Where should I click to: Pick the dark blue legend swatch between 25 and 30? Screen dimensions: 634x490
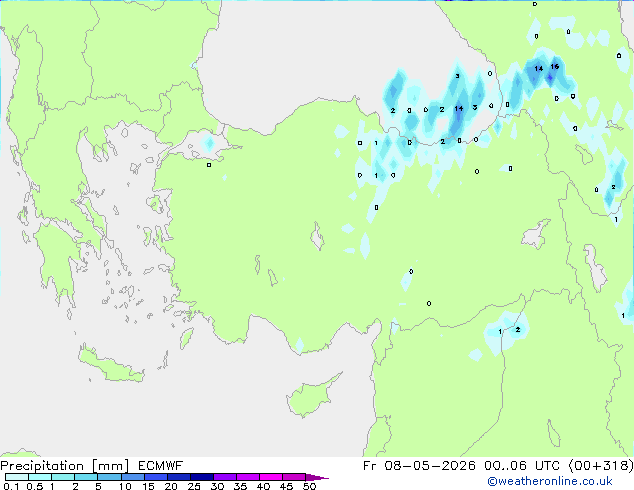202,477
